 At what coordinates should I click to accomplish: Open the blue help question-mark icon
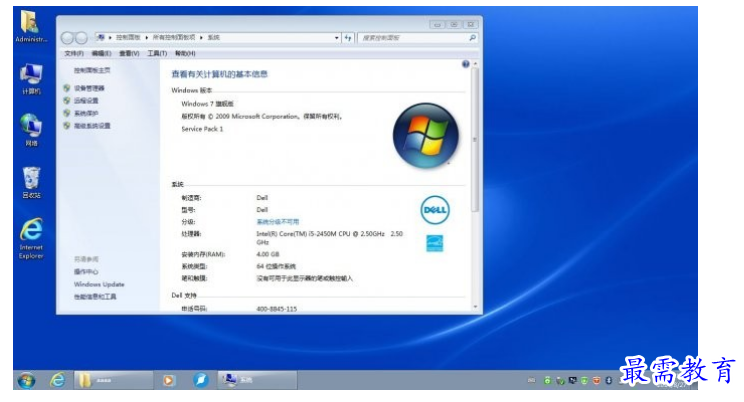click(x=465, y=64)
